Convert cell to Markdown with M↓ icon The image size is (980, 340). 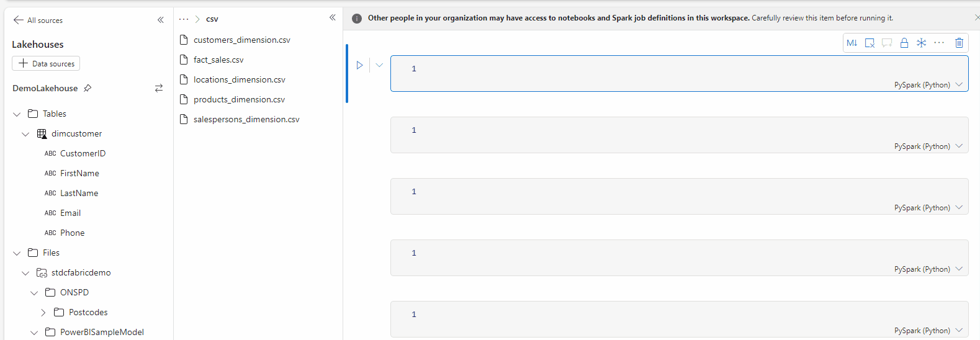[x=852, y=43]
